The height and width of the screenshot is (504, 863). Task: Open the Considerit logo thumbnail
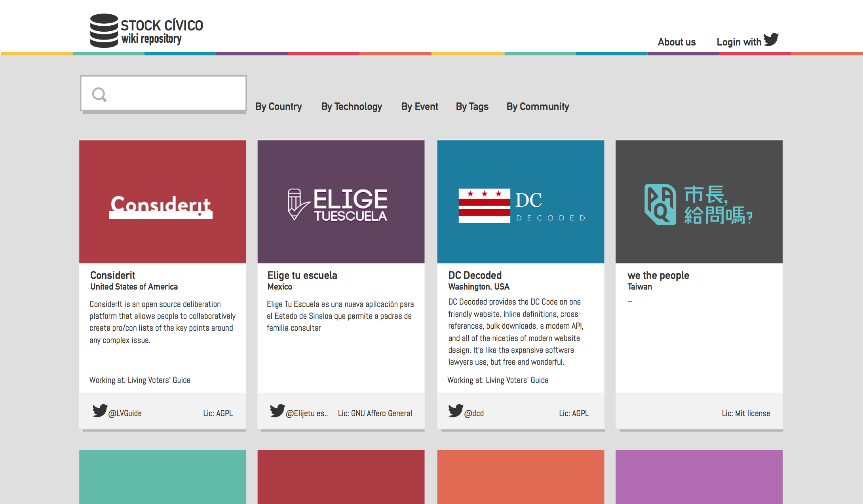pos(163,202)
